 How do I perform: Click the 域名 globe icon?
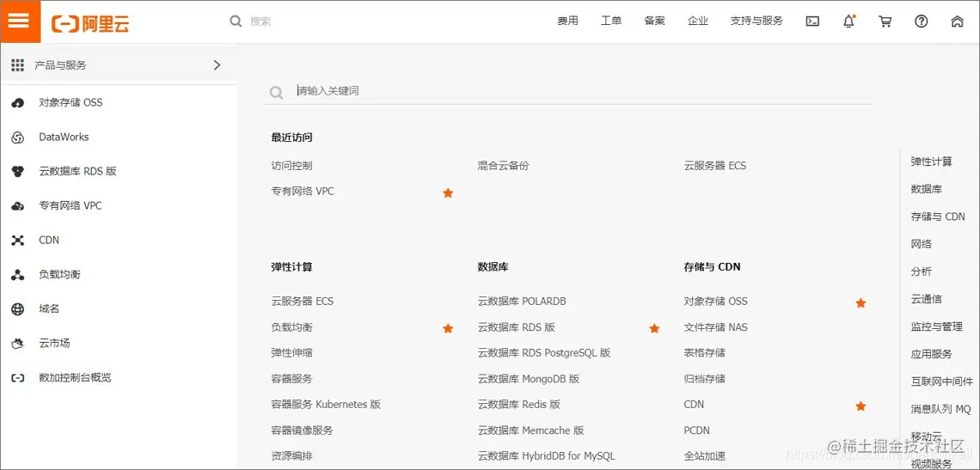tap(18, 309)
